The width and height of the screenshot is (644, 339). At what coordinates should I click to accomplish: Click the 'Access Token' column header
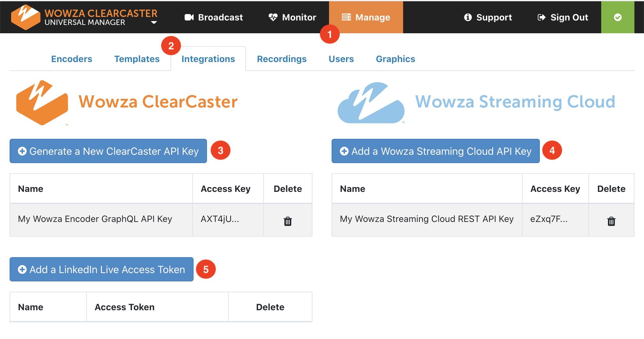pyautogui.click(x=125, y=307)
